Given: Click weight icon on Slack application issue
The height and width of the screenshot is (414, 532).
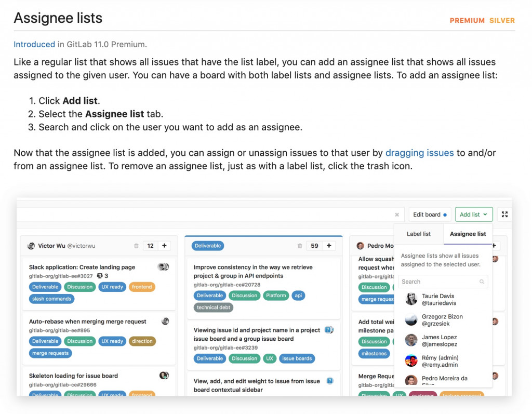Looking at the screenshot, I should click(x=100, y=276).
